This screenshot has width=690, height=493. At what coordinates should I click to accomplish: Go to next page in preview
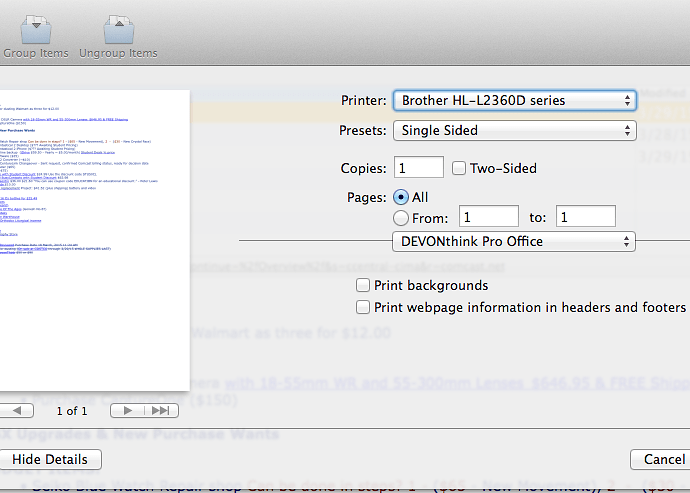pos(127,411)
